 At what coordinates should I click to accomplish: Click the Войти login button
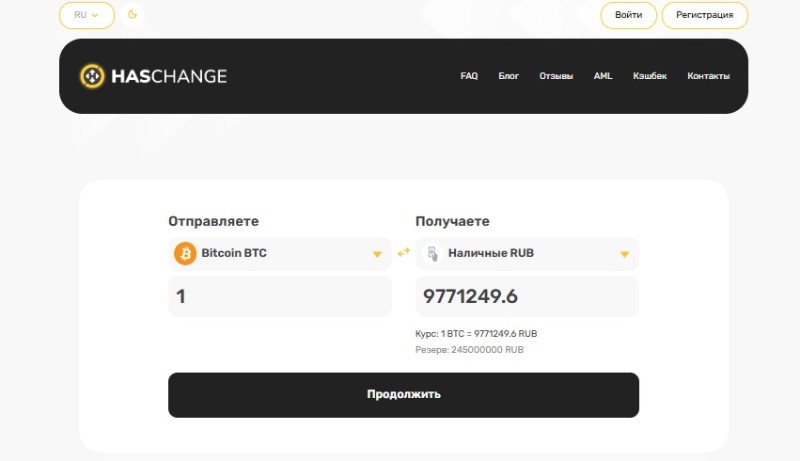628,15
